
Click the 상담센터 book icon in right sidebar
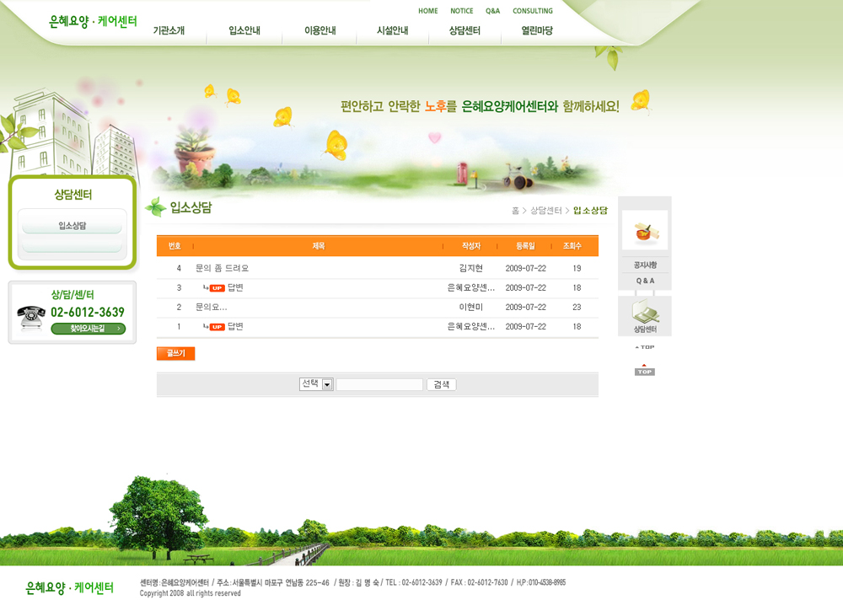pos(645,314)
